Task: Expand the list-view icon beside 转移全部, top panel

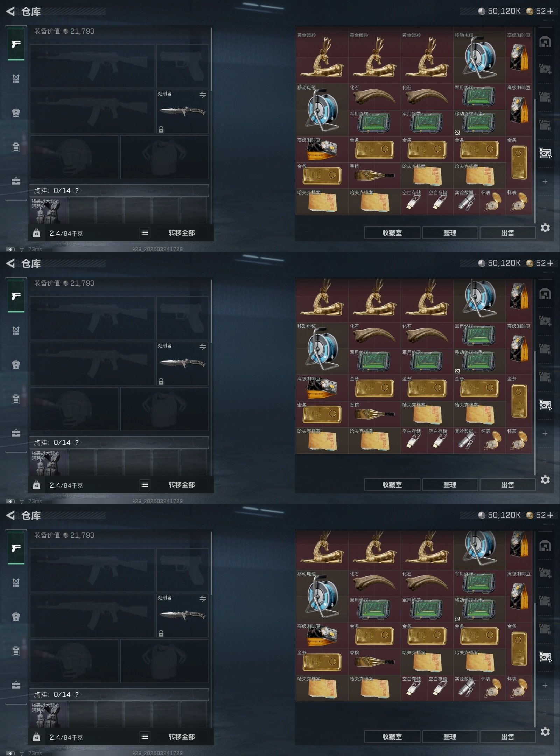Action: pyautogui.click(x=145, y=233)
